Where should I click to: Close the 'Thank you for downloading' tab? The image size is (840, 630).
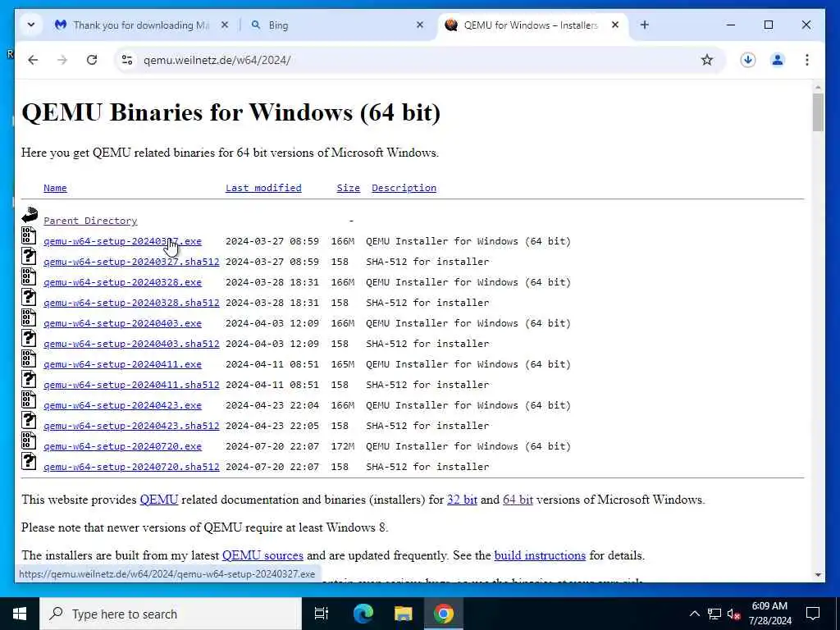[225, 25]
